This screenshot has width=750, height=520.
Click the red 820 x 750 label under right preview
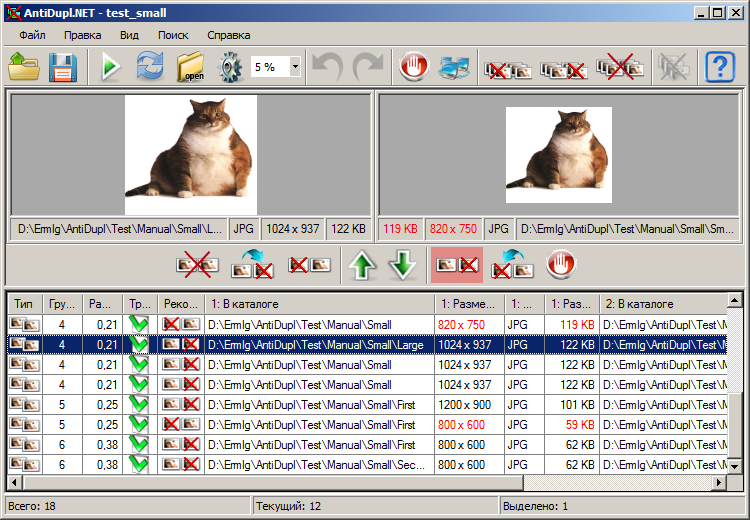click(x=453, y=229)
